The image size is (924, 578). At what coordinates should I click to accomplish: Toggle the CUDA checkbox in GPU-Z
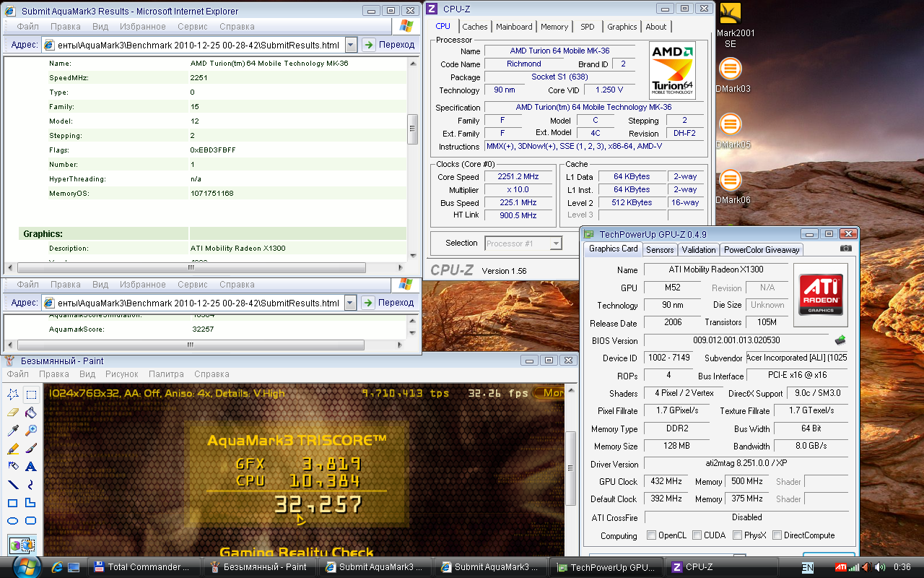tap(697, 535)
